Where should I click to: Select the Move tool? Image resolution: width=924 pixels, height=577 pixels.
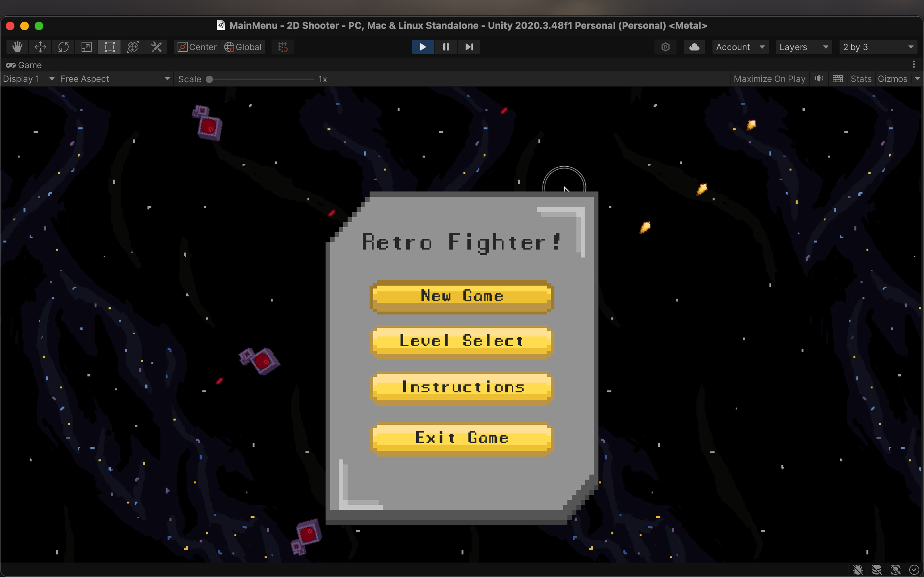40,47
